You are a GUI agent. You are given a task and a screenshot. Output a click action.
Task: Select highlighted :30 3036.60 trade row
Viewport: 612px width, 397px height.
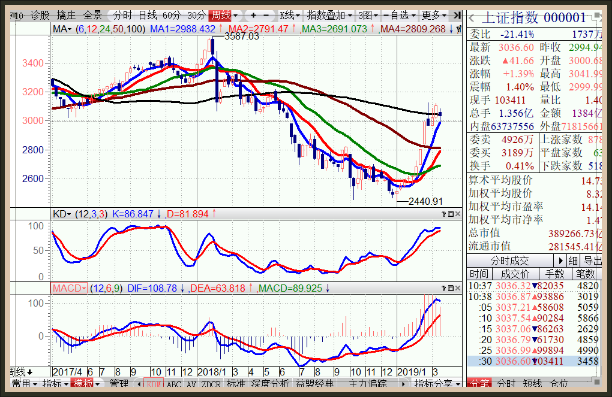pyautogui.click(x=534, y=361)
